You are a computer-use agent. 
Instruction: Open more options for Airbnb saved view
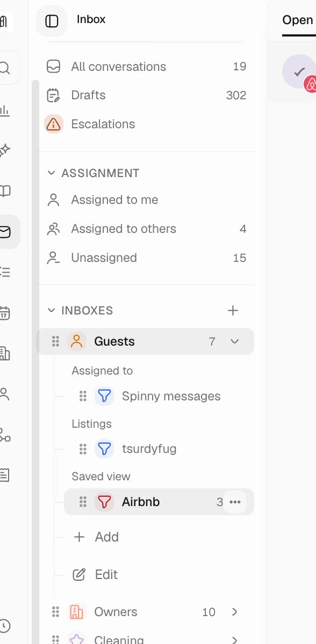(235, 502)
